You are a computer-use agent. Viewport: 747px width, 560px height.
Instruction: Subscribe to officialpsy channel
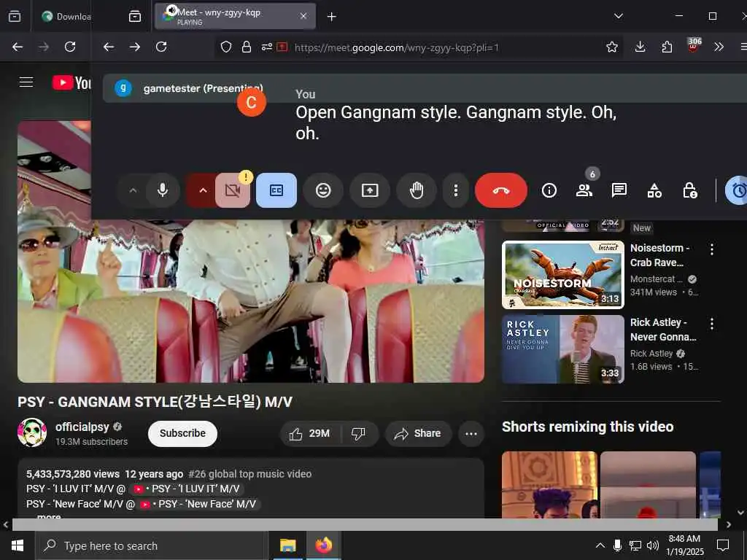coord(182,433)
